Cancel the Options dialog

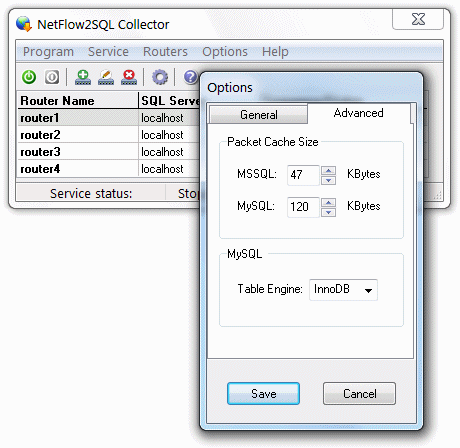[359, 394]
